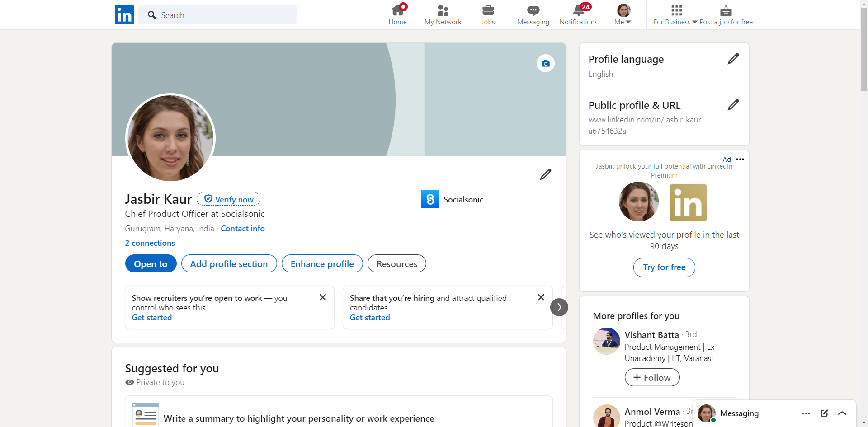Image resolution: width=868 pixels, height=427 pixels.
Task: Click the LinkedIn logo icon
Action: (x=124, y=15)
